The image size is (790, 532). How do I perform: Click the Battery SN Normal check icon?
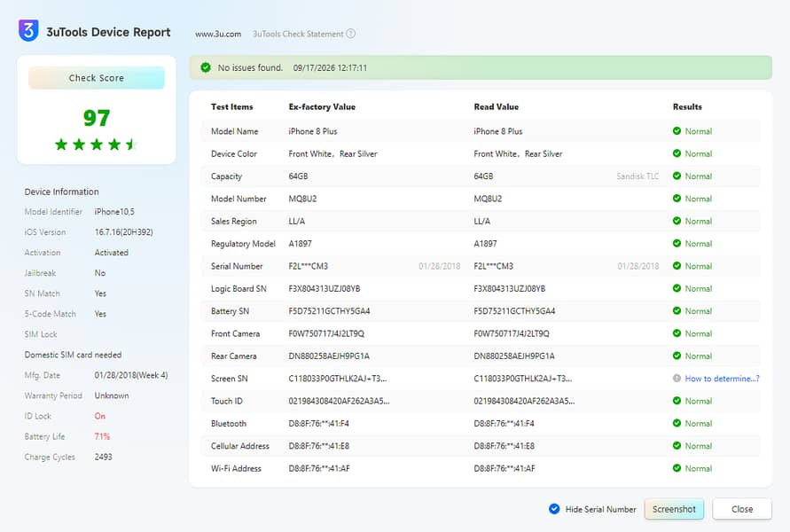[x=677, y=311]
